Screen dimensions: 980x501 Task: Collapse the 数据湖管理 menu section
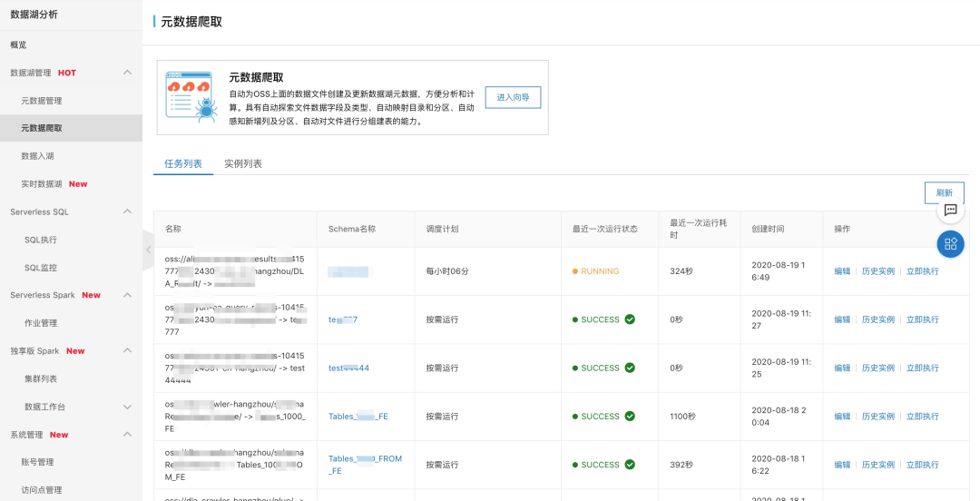(127, 73)
